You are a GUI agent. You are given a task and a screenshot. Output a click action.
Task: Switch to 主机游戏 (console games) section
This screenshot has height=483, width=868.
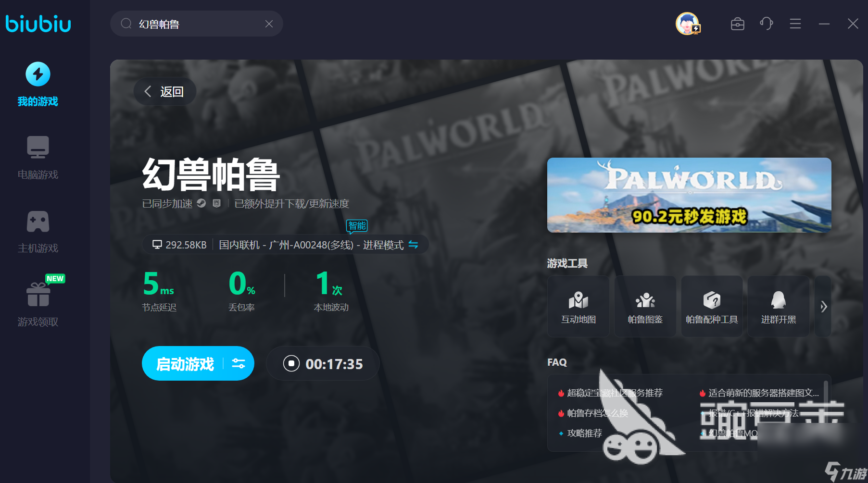point(38,232)
